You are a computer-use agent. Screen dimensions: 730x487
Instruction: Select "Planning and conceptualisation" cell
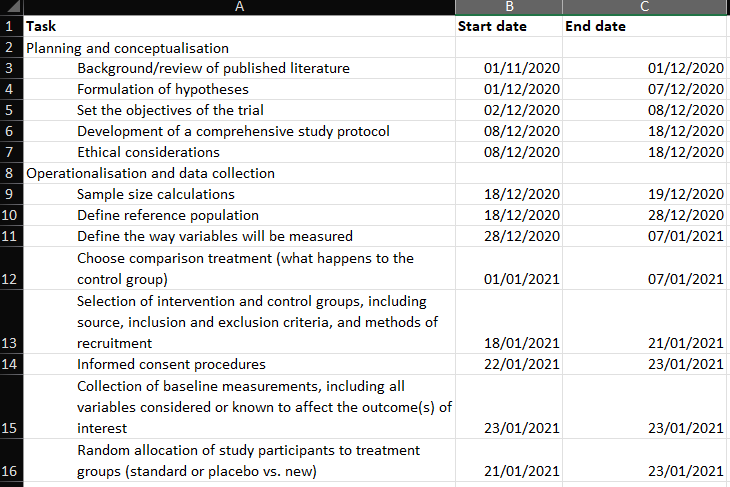(x=128, y=48)
